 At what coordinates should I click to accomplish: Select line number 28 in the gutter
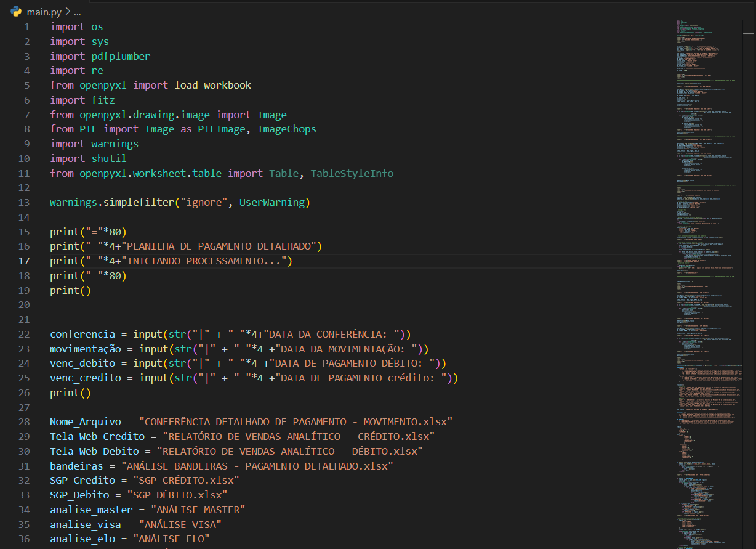click(24, 422)
